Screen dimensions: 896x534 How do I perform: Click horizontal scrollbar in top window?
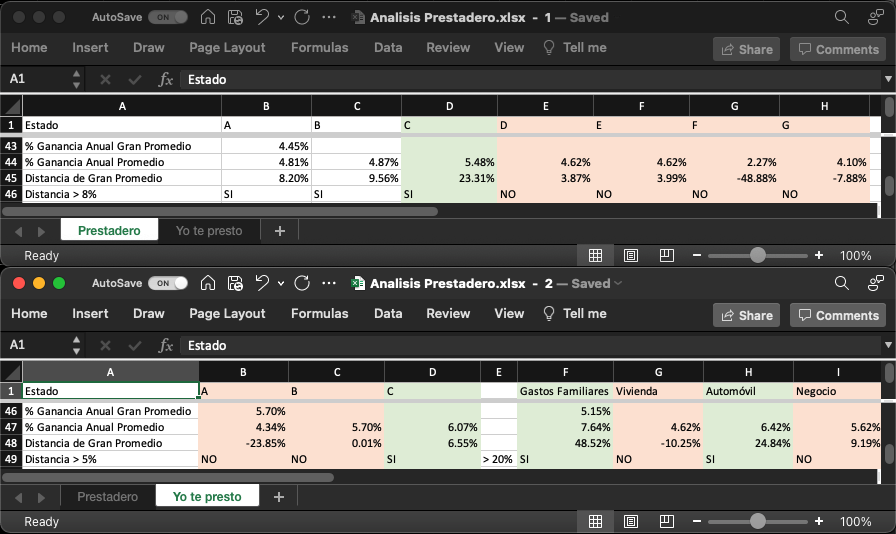(x=220, y=212)
